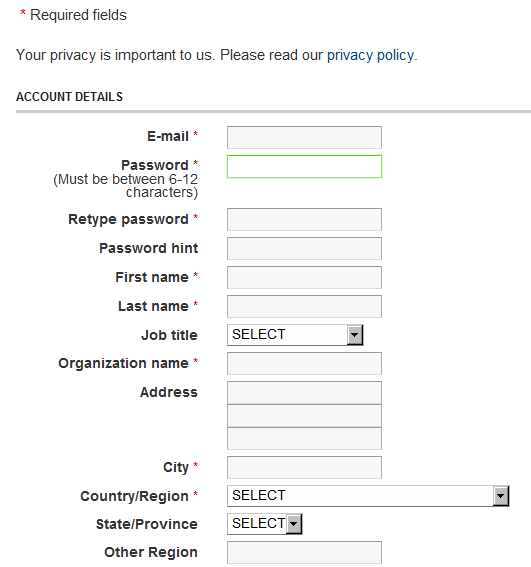
Task: Click the E-mail input field
Action: pyautogui.click(x=304, y=137)
